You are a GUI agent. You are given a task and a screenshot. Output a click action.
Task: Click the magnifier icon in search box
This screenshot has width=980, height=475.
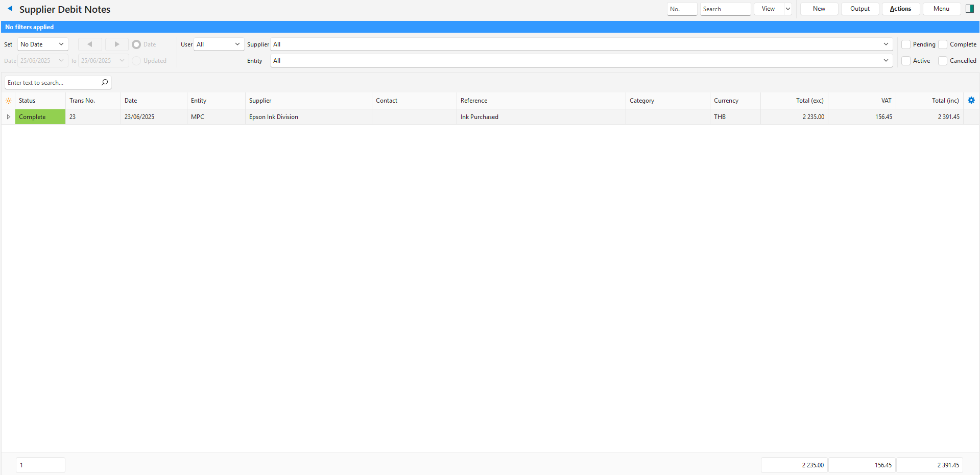click(105, 82)
